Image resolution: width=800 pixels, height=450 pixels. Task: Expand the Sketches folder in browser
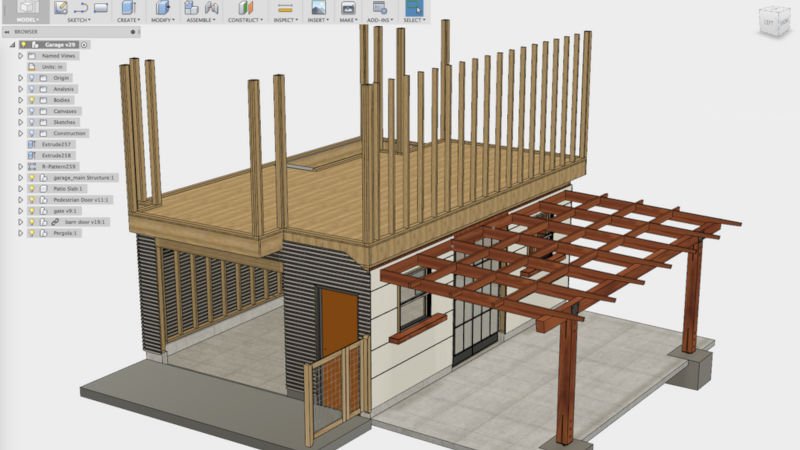(x=20, y=122)
